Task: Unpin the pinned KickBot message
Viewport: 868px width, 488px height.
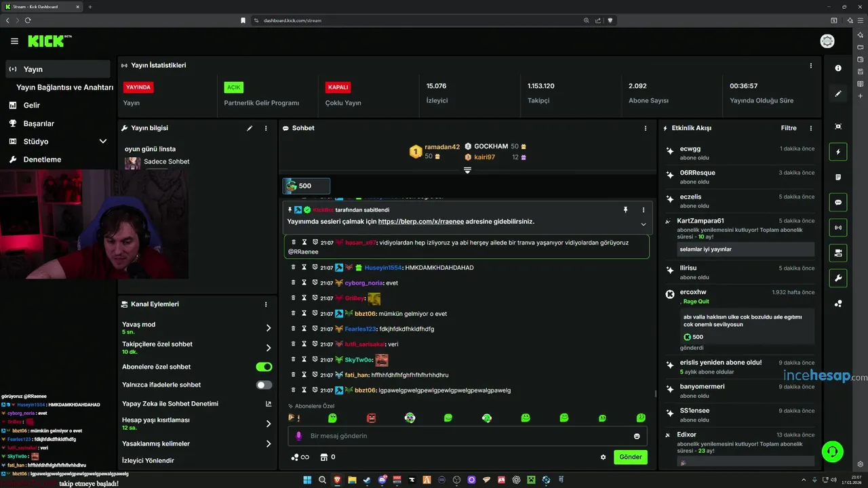Action: click(x=625, y=210)
